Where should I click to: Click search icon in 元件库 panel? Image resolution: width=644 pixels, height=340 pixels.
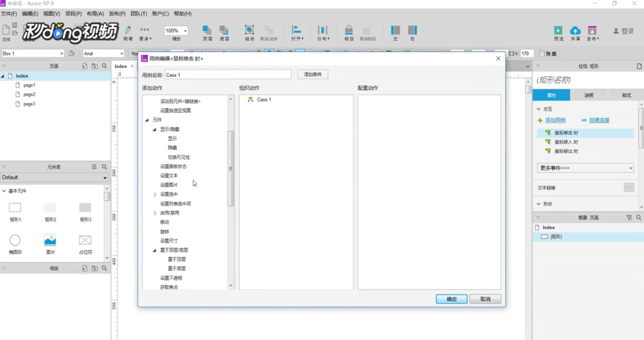point(104,167)
